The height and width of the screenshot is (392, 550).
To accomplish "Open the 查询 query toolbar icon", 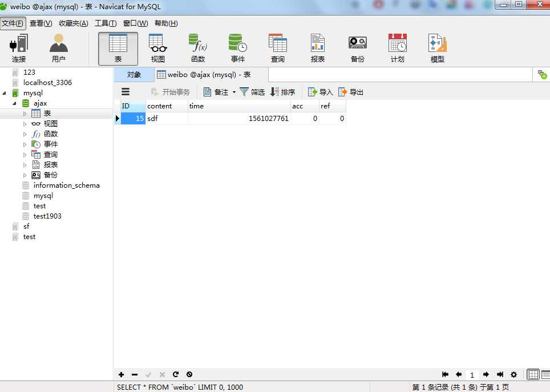I will 278,49.
